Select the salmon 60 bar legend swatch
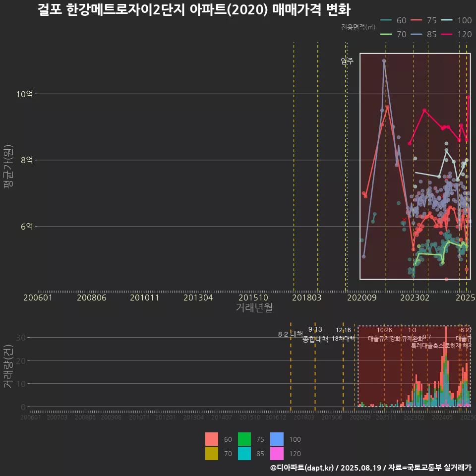Viewport: 476px width, 476px height. [x=212, y=439]
